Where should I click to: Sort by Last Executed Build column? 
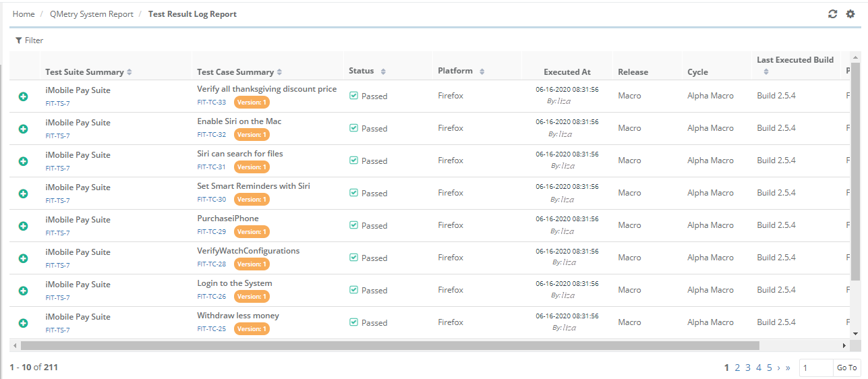pyautogui.click(x=765, y=71)
